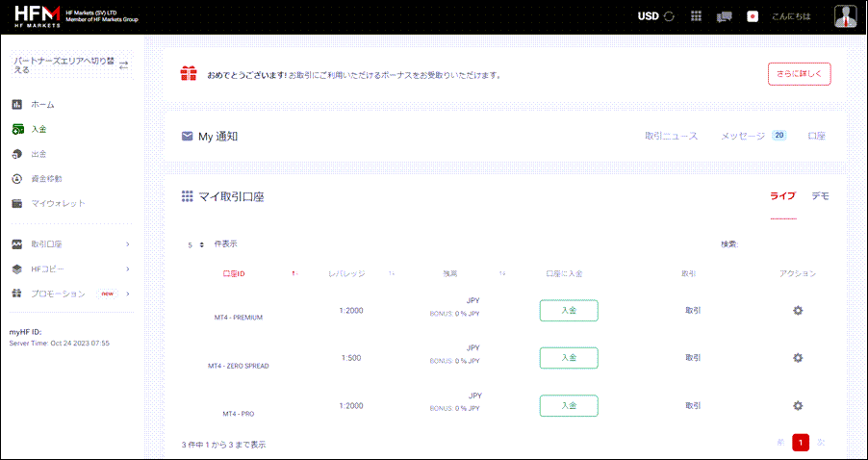Switch to partner area with swap arrows icon
Screen dimensions: 868x460
pos(123,64)
